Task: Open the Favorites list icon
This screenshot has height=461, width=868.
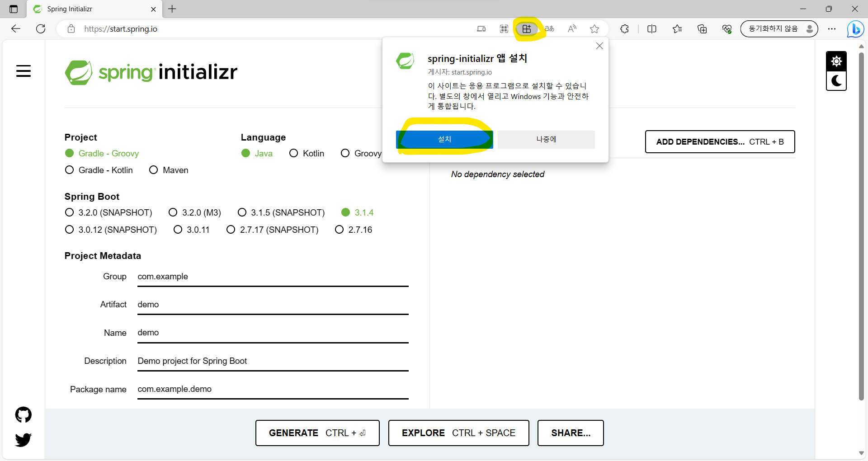Action: (677, 29)
